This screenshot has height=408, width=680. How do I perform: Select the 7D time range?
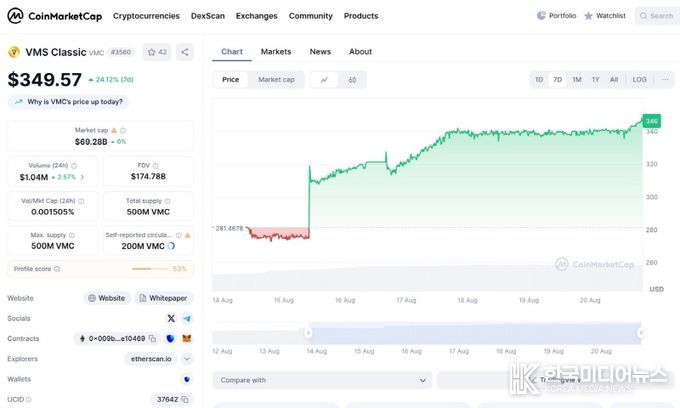pyautogui.click(x=558, y=80)
